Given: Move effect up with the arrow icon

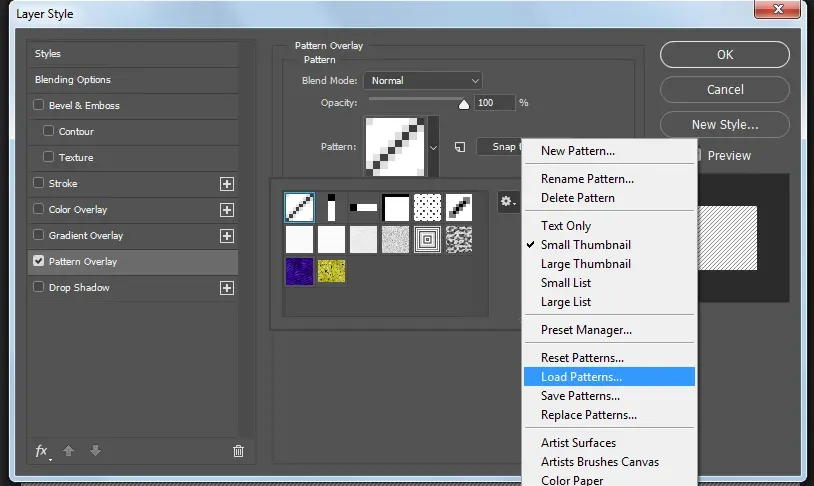Looking at the screenshot, I should point(69,451).
